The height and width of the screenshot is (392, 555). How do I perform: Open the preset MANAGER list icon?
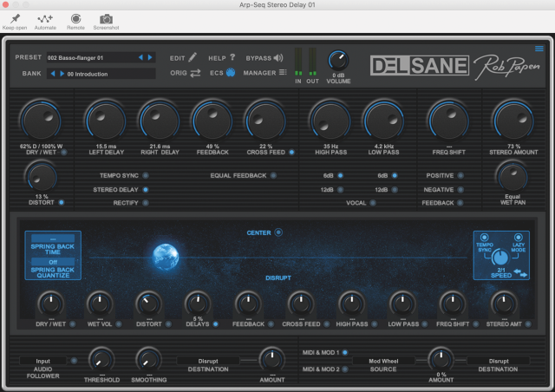tap(283, 72)
